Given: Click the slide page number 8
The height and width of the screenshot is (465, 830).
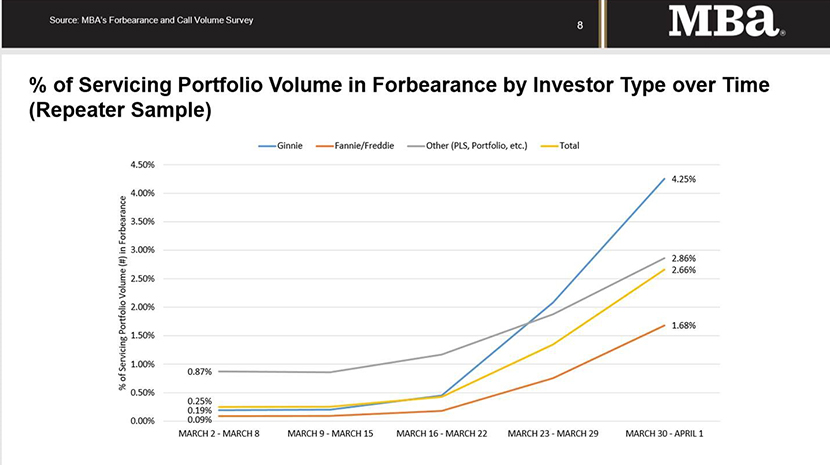Looking at the screenshot, I should coord(580,25).
